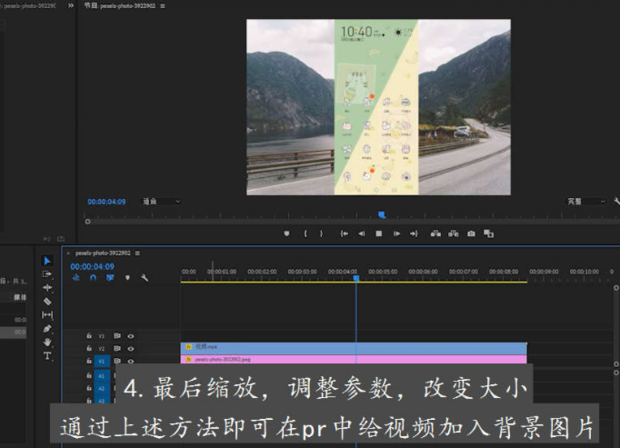Toggle lock on V3 track
Screen dimensions: 620x448
point(89,336)
